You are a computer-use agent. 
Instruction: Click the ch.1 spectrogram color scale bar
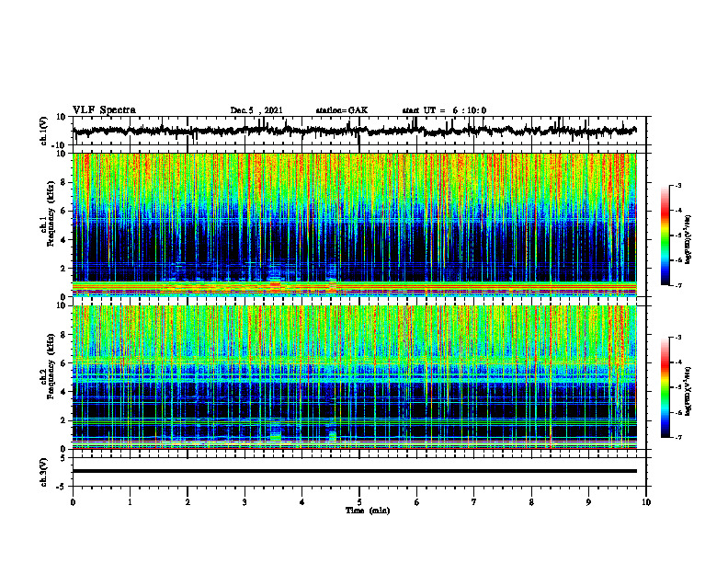tap(665, 236)
